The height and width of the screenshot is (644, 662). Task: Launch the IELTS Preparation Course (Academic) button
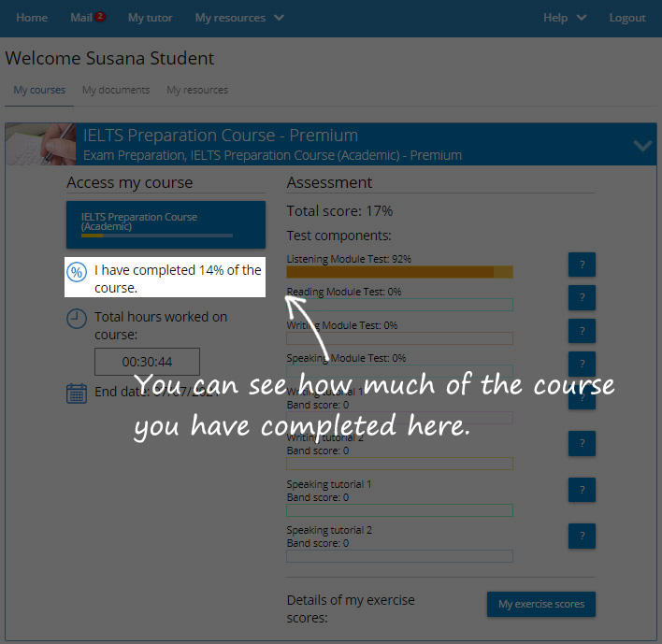click(165, 224)
